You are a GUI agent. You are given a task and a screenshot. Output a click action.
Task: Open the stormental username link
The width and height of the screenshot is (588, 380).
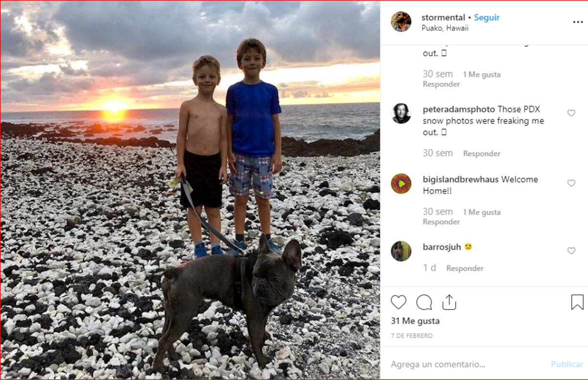[443, 17]
